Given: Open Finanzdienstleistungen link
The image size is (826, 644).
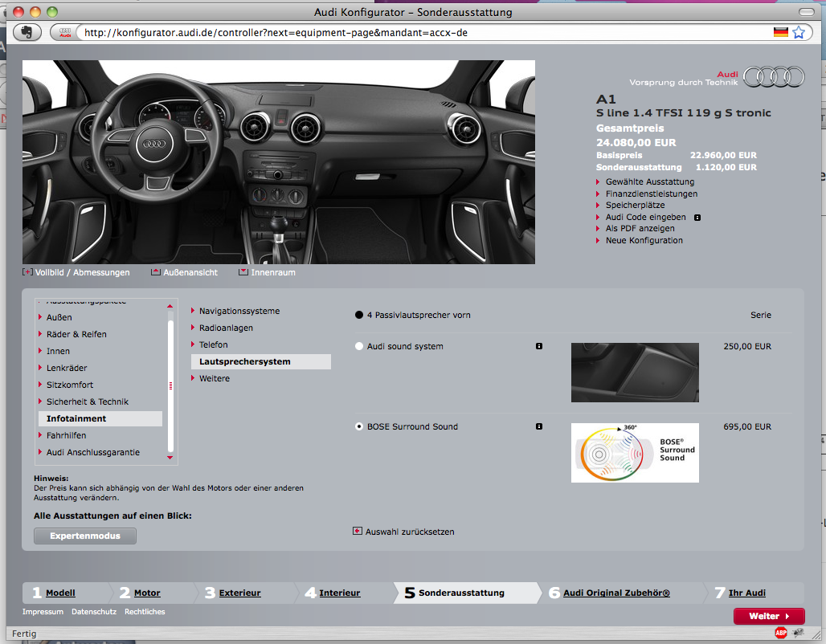Looking at the screenshot, I should tap(651, 194).
